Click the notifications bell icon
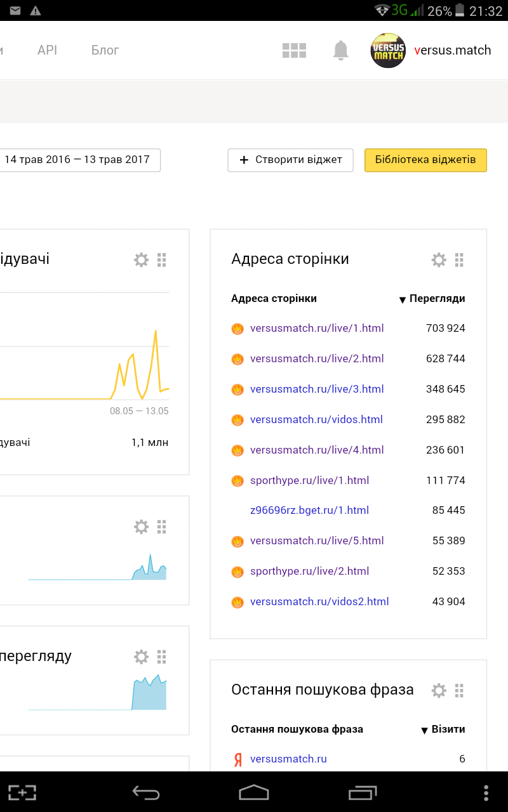 [x=341, y=50]
